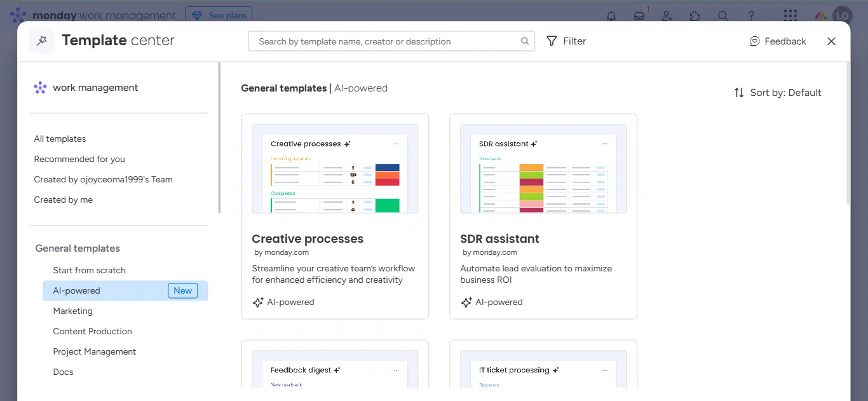The width and height of the screenshot is (868, 401).
Task: Click the AI-powered sparkle icon on SDR assistant card
Action: (x=466, y=302)
